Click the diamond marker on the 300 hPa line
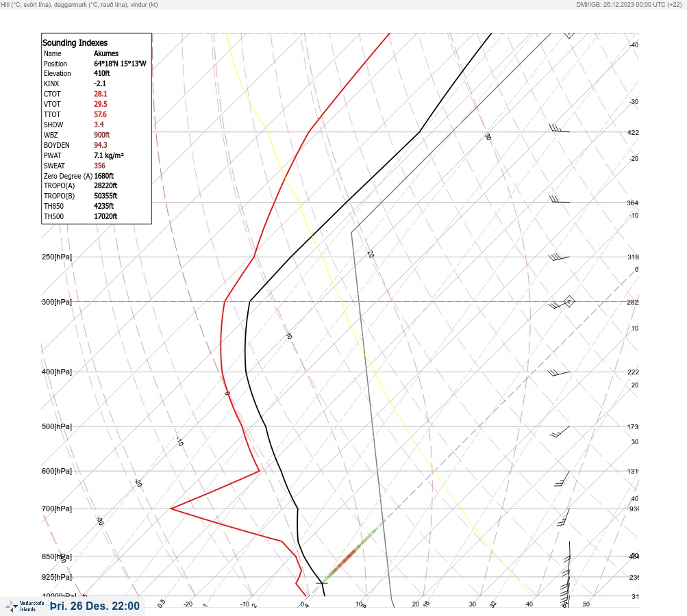This screenshot has width=687, height=616. click(569, 301)
